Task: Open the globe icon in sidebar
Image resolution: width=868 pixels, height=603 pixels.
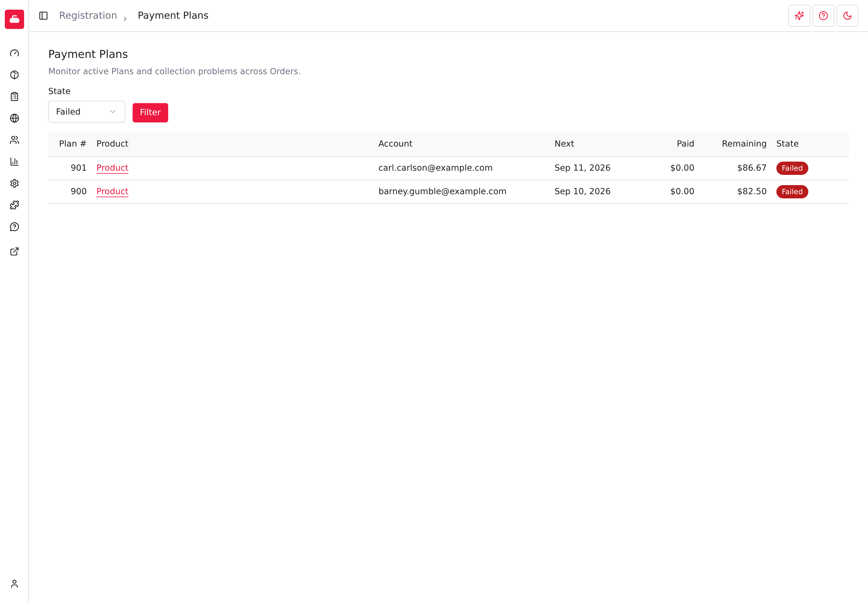Action: pos(14,118)
